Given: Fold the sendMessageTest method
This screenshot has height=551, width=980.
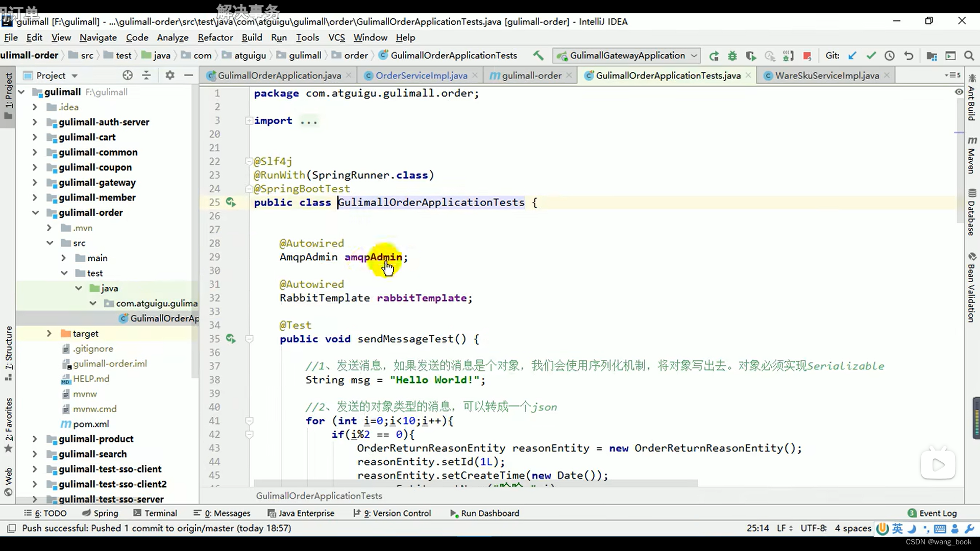Looking at the screenshot, I should click(x=249, y=339).
